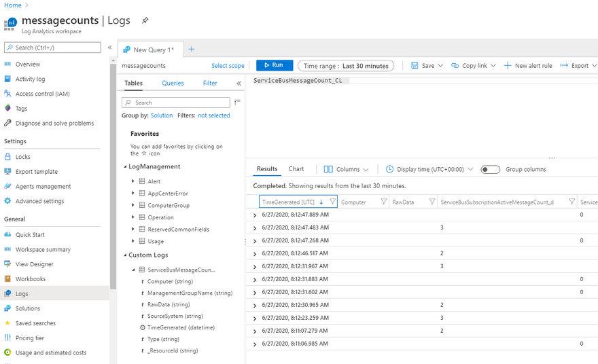Expand the AppCenterError table

pyautogui.click(x=133, y=194)
